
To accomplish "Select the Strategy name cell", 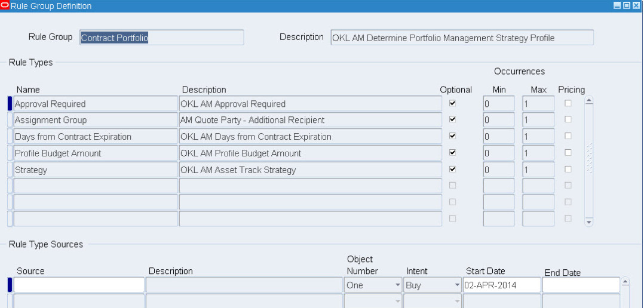I will coord(96,170).
